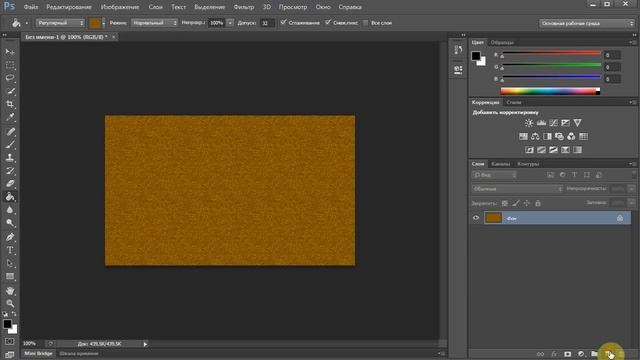The image size is (640, 360).
Task: Add a Channel Mixer three-circles adjustment
Action: [x=571, y=136]
